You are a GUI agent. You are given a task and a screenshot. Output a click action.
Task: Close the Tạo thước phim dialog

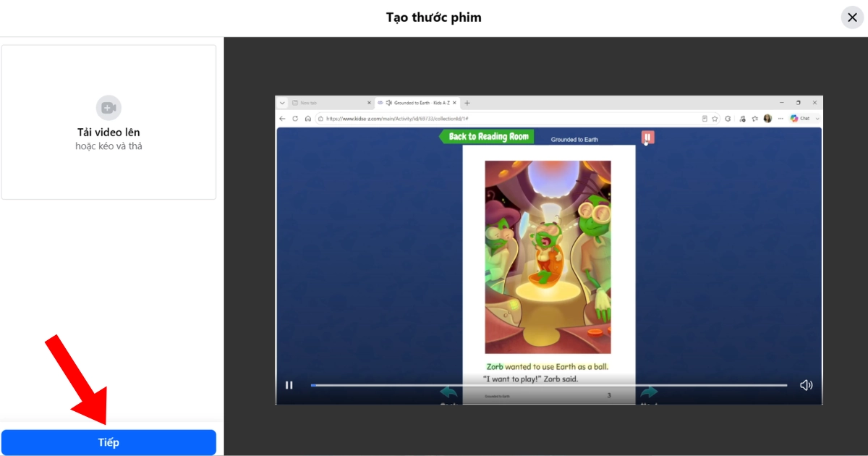[x=852, y=17]
